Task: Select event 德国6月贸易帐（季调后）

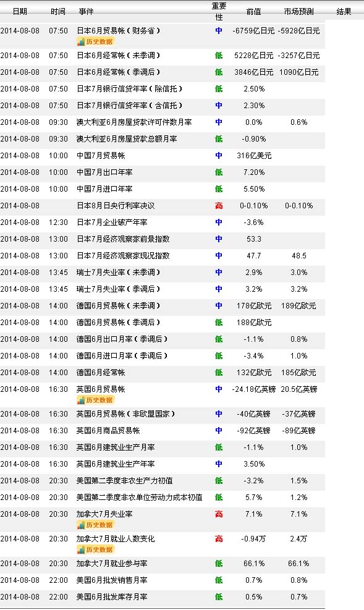Action: [x=118, y=323]
